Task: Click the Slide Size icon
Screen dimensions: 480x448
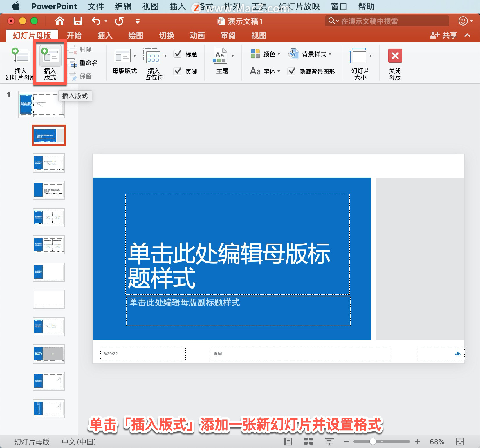Action: (x=358, y=55)
